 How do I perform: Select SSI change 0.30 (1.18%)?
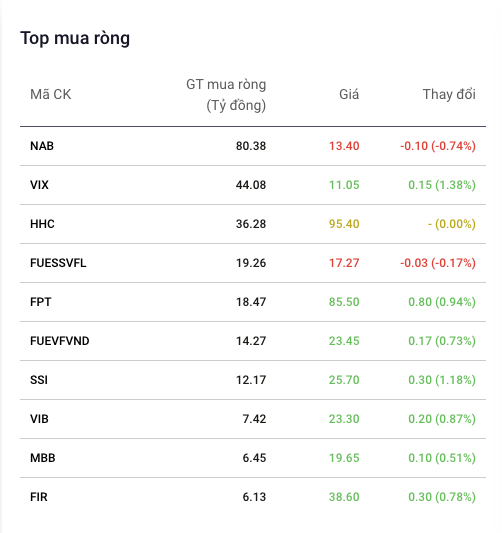[x=442, y=380]
